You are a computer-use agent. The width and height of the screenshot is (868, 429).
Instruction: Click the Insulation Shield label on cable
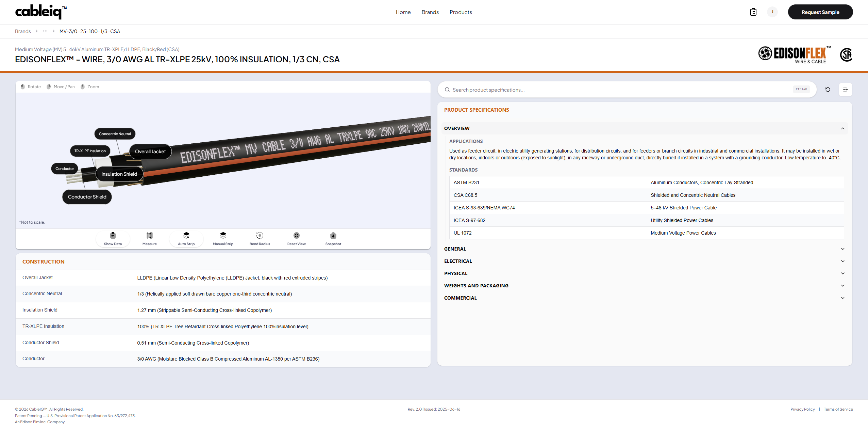[119, 174]
